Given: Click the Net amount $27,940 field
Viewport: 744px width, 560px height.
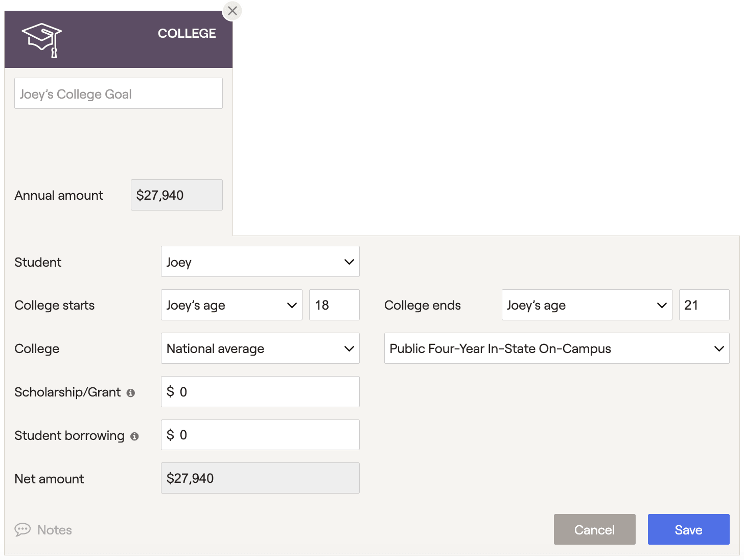Looking at the screenshot, I should pyautogui.click(x=260, y=478).
